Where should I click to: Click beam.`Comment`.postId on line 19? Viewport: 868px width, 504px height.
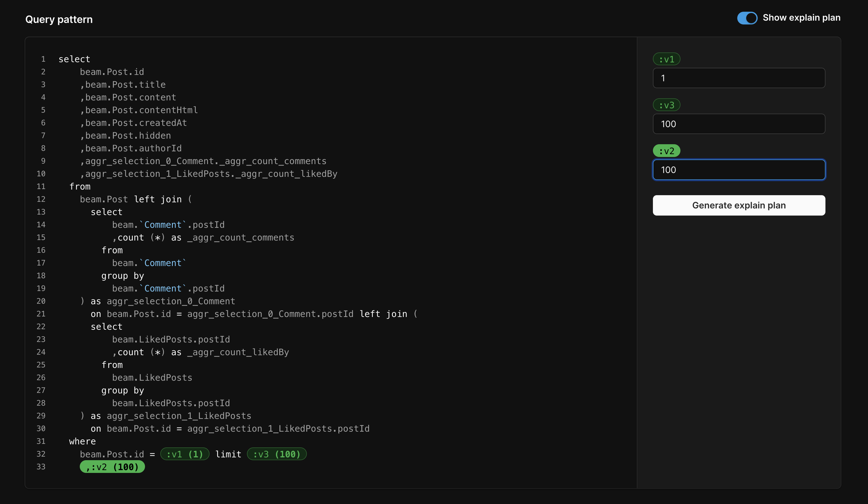pyautogui.click(x=168, y=288)
